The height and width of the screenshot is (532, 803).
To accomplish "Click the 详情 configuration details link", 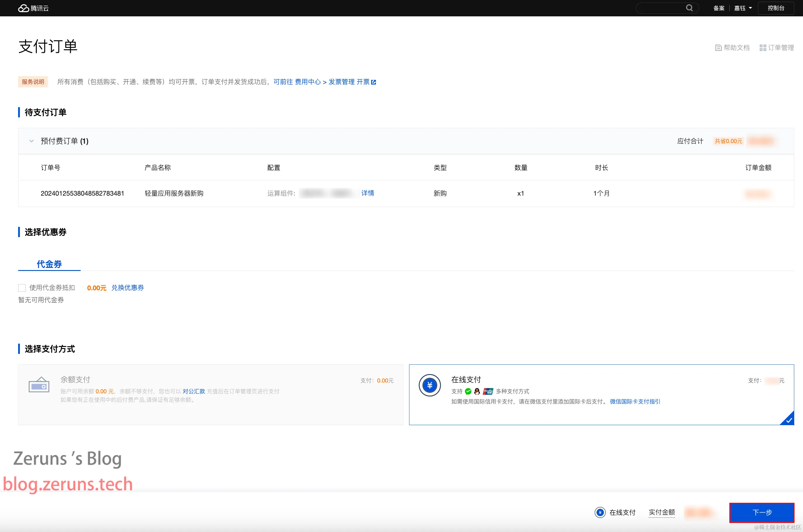I will point(367,193).
